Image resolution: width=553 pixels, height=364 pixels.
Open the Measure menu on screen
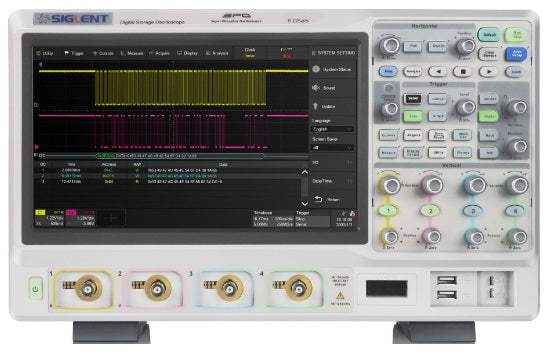(x=132, y=53)
